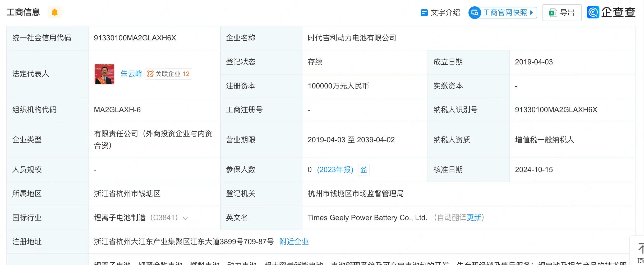Screen dimensions: 644x265
Task: Click region value 浙江省杭州市钱塘区
Action: pyautogui.click(x=127, y=194)
